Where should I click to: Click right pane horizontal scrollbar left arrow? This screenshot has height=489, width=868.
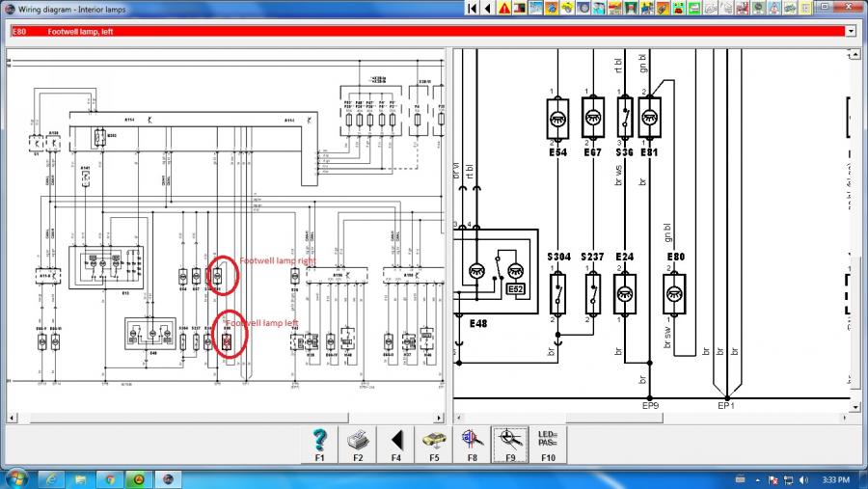(x=459, y=418)
